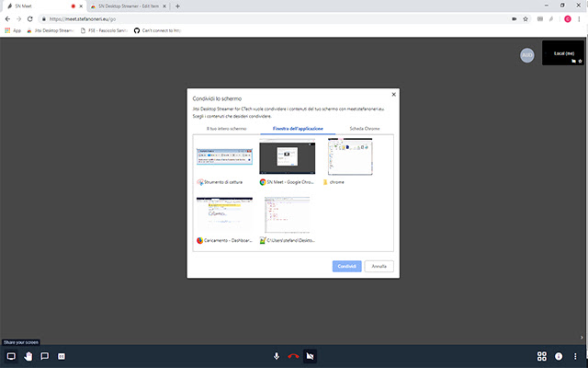Switch to the SN Desktop Streamer - Edit Item tab
This screenshot has width=588, height=368.
tap(128, 6)
